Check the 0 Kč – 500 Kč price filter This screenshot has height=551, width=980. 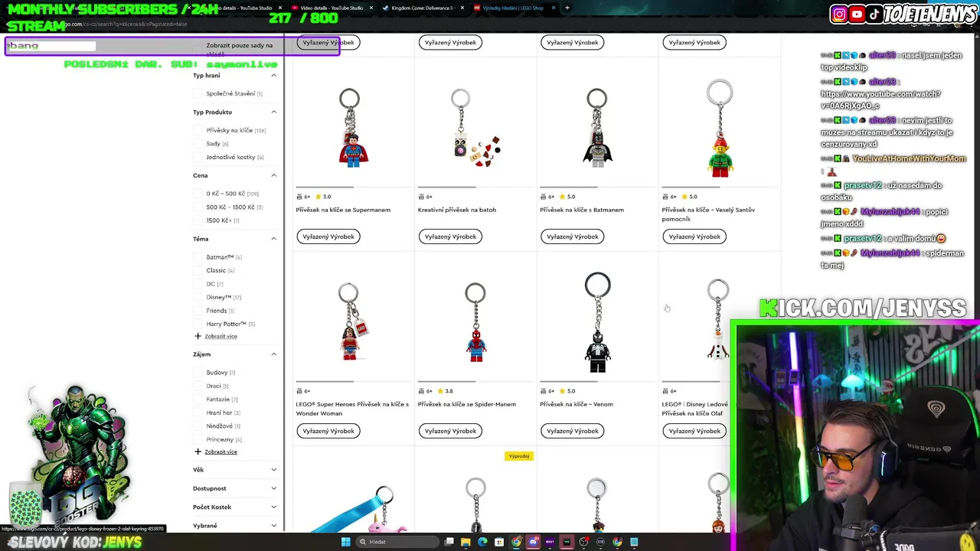pos(198,194)
